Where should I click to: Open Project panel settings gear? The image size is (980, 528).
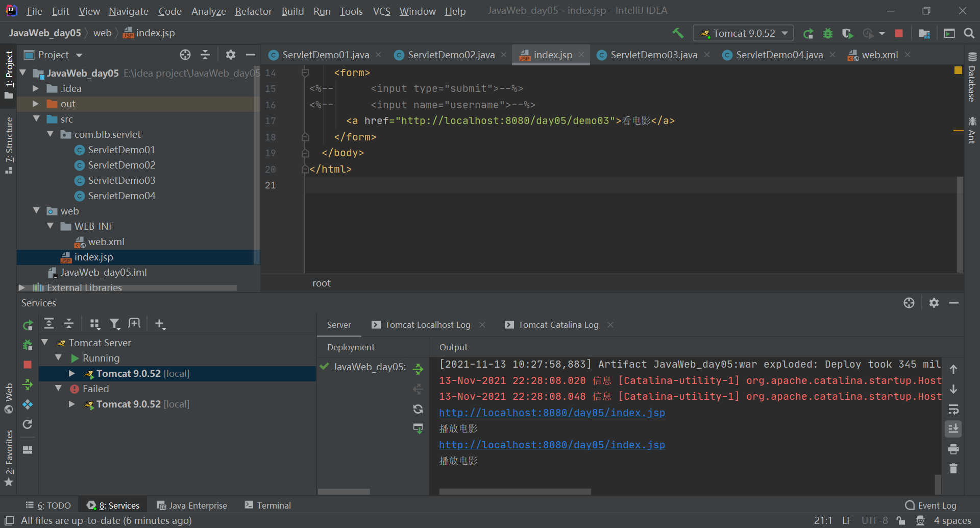click(x=231, y=55)
